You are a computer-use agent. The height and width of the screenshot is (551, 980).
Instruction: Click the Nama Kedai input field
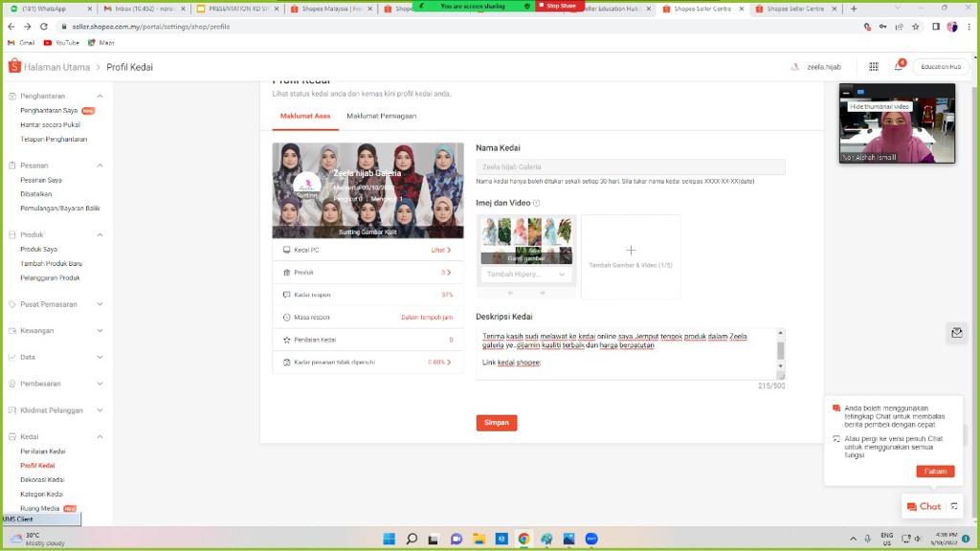click(x=630, y=166)
